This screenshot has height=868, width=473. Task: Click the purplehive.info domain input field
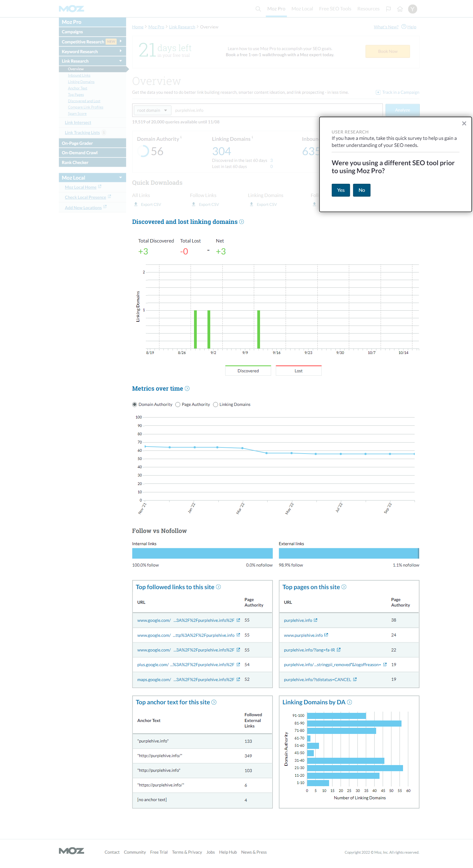[277, 110]
